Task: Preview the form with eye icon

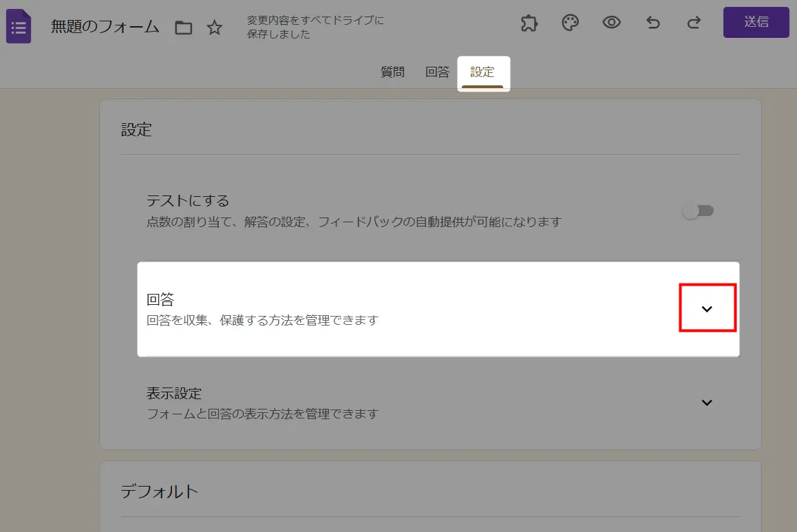Action: click(x=611, y=22)
